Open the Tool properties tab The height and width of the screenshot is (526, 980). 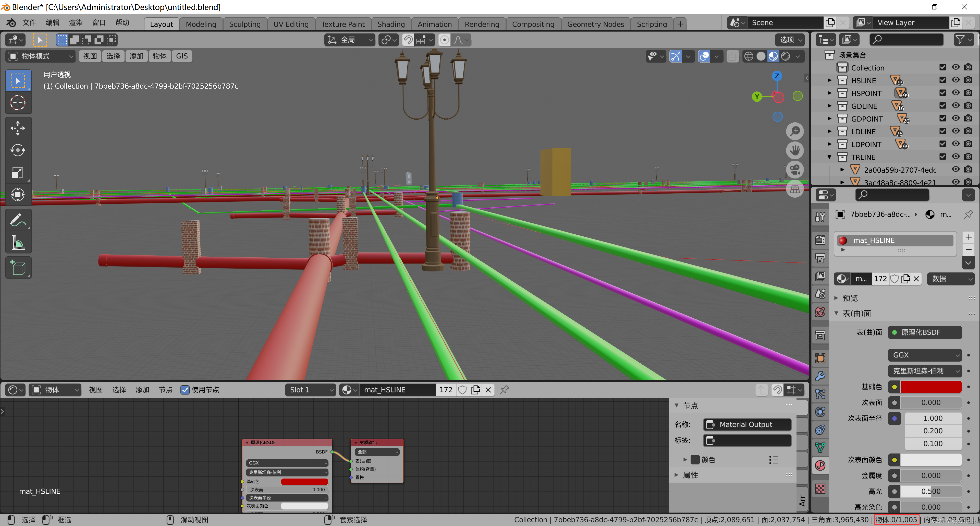coord(820,217)
